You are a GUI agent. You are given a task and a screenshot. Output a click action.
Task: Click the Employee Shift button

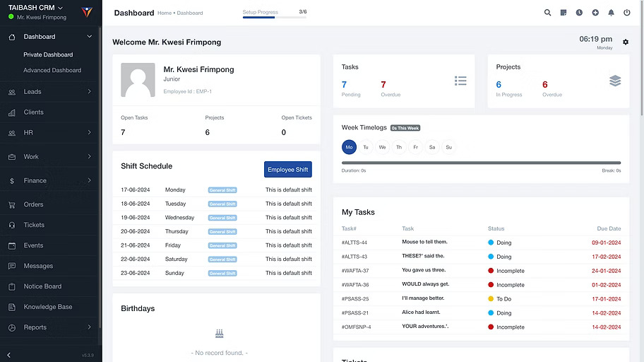[x=287, y=170]
